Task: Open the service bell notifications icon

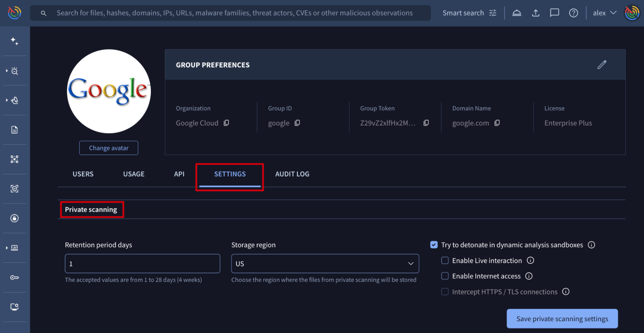Action: [x=517, y=13]
